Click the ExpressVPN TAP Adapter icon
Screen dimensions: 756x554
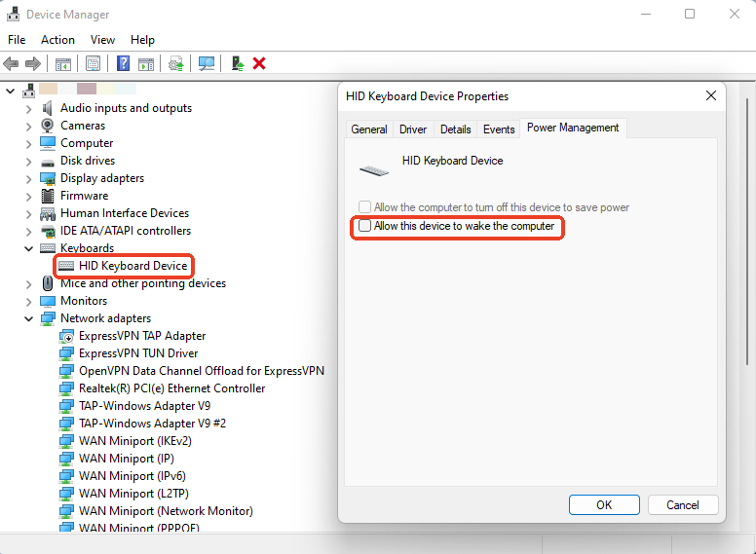coord(66,336)
